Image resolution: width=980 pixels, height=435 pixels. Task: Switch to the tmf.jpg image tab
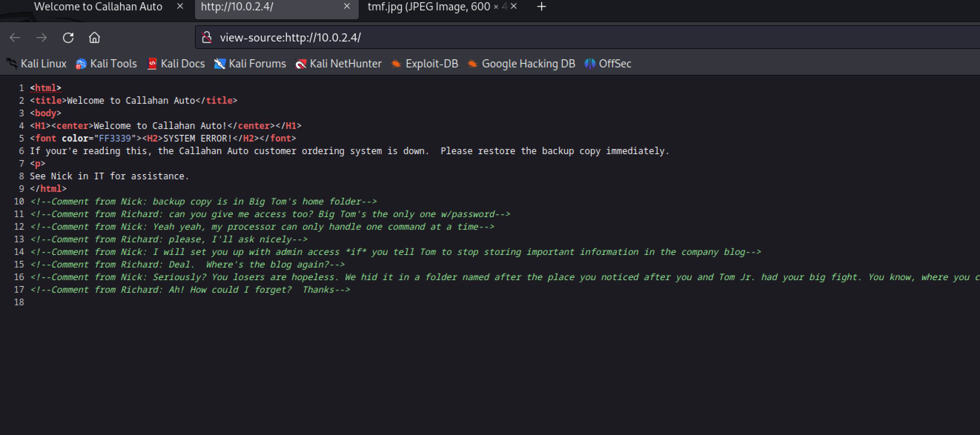434,6
